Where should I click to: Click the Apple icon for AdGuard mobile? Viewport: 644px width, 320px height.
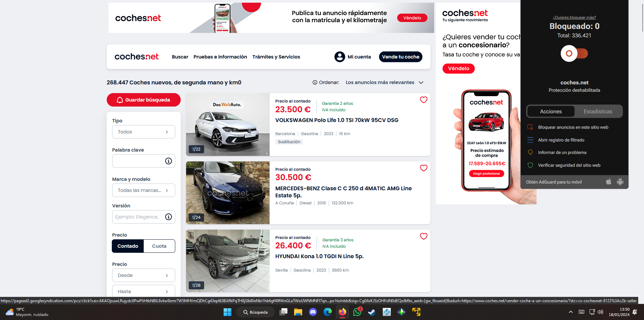608,182
